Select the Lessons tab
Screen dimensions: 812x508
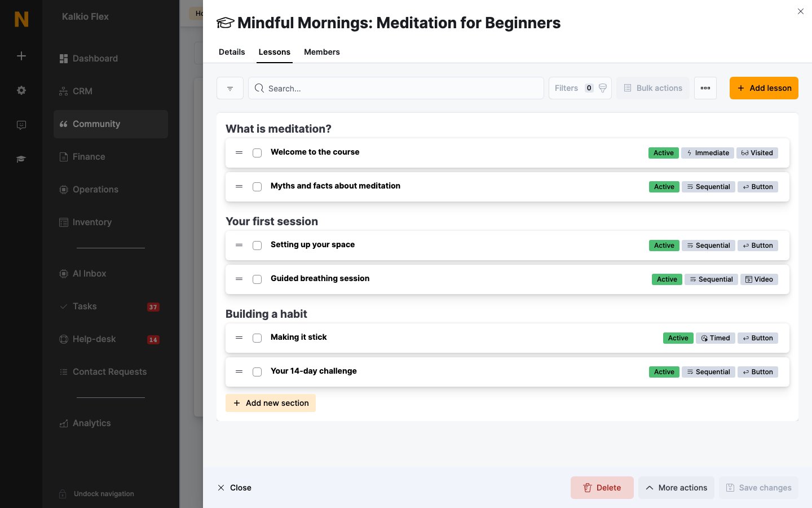pyautogui.click(x=275, y=52)
